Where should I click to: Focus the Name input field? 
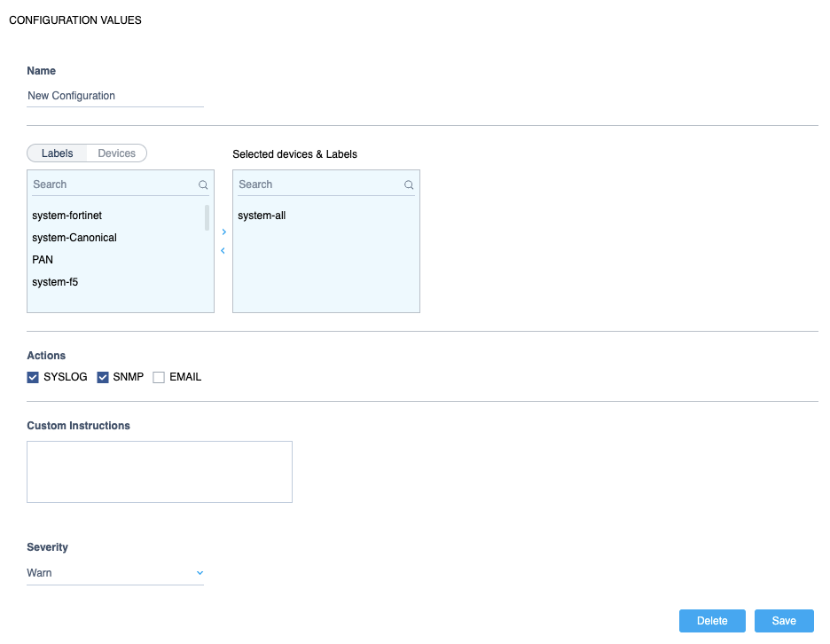pos(115,96)
